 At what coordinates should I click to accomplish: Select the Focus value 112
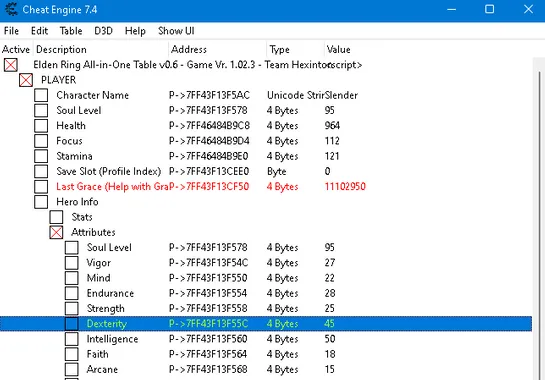pyautogui.click(x=332, y=141)
